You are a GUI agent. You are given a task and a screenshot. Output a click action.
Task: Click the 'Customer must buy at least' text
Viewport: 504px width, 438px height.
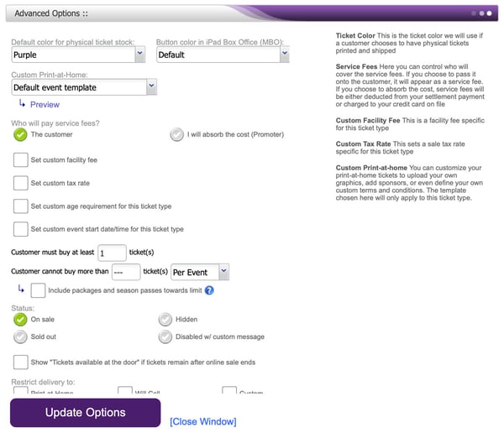52,253
